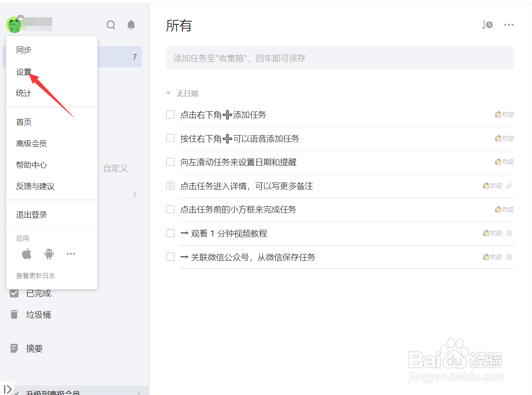Click the Summary document icon in sidebar
532x395 pixels.
coord(14,349)
